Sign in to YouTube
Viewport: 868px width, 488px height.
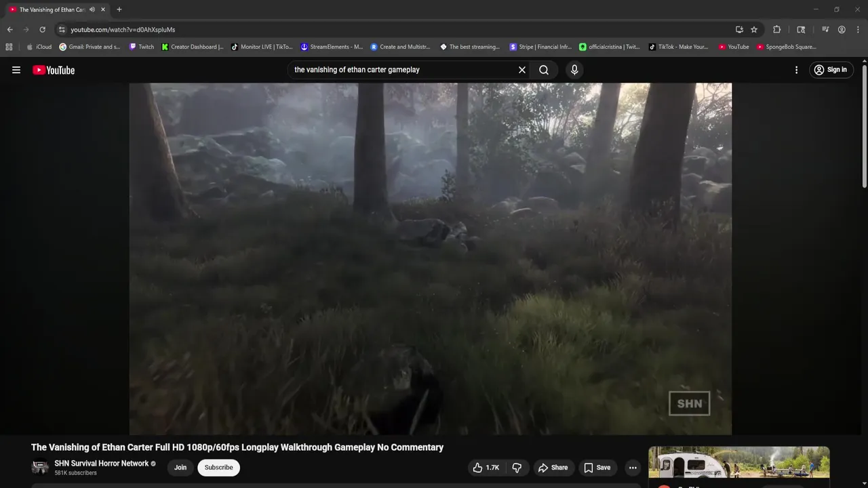pyautogui.click(x=830, y=70)
